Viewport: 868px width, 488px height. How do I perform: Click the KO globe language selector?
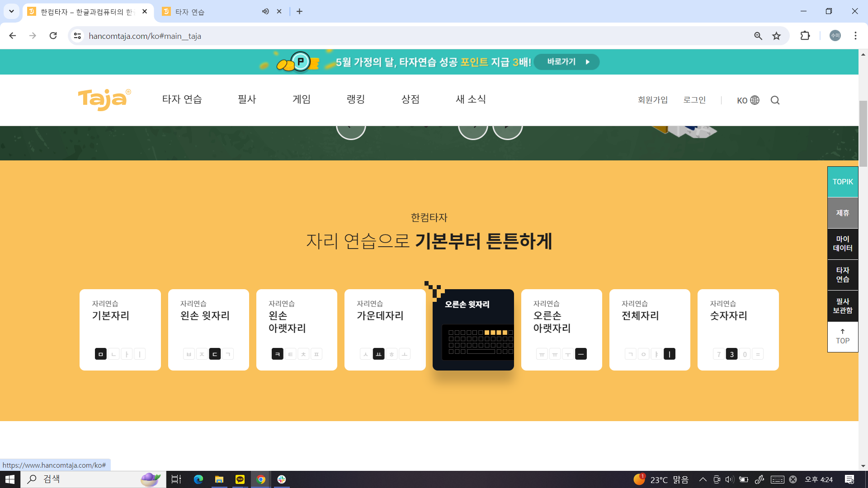[x=748, y=100]
